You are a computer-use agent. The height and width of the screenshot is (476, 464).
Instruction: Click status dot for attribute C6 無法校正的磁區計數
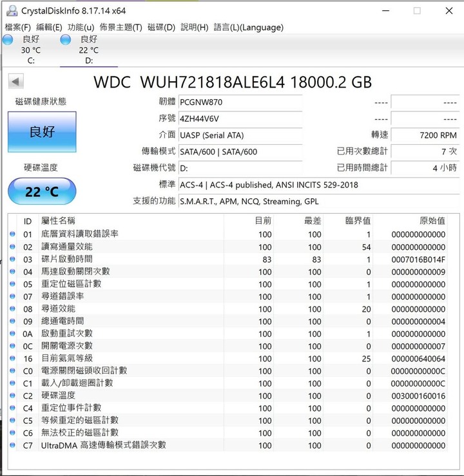[12, 433]
